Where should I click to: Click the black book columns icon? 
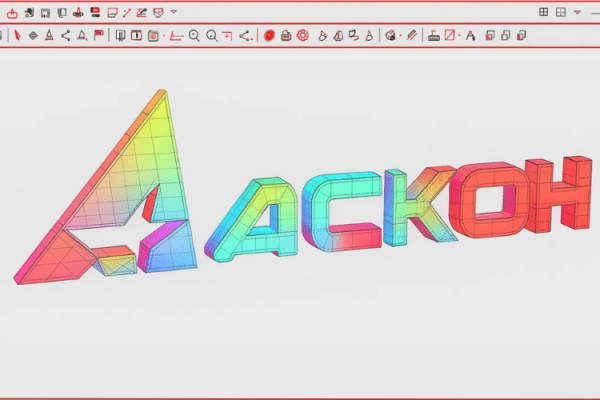[x=121, y=36]
